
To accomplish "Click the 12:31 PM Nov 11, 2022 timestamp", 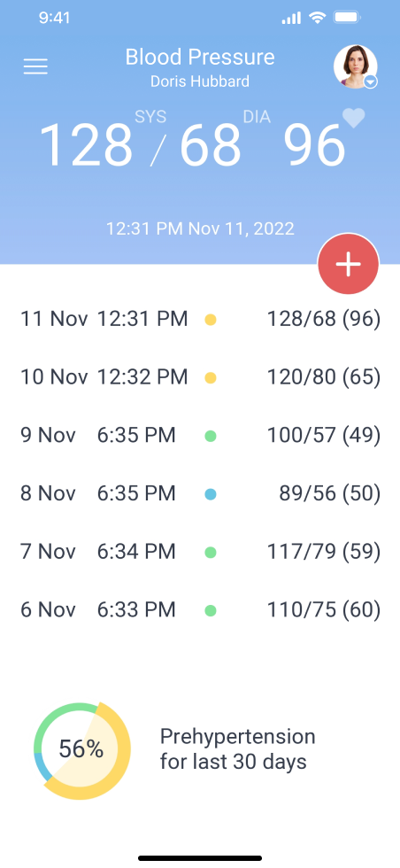I will [x=200, y=229].
